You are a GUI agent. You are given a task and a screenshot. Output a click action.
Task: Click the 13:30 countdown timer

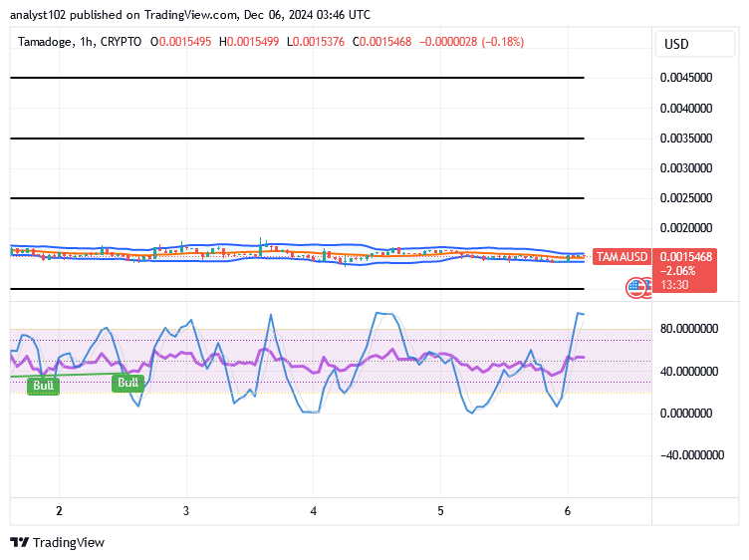click(x=674, y=285)
